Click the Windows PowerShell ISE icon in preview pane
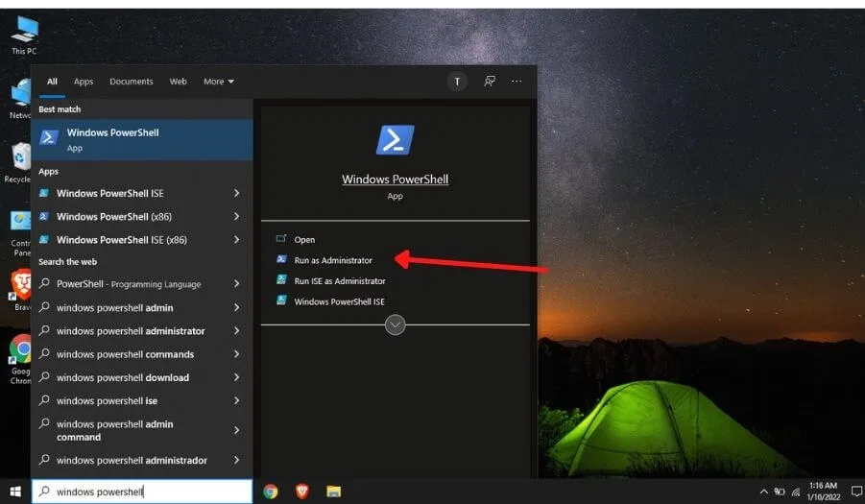The width and height of the screenshot is (865, 504). [x=281, y=300]
